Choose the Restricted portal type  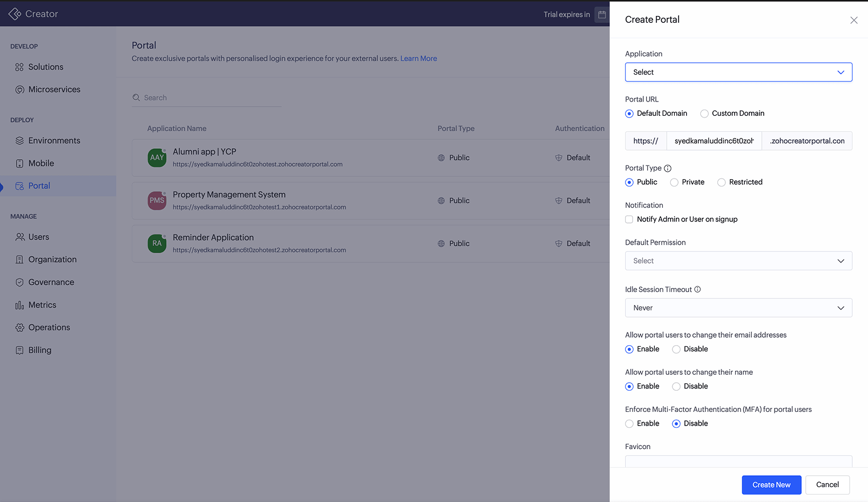point(721,183)
